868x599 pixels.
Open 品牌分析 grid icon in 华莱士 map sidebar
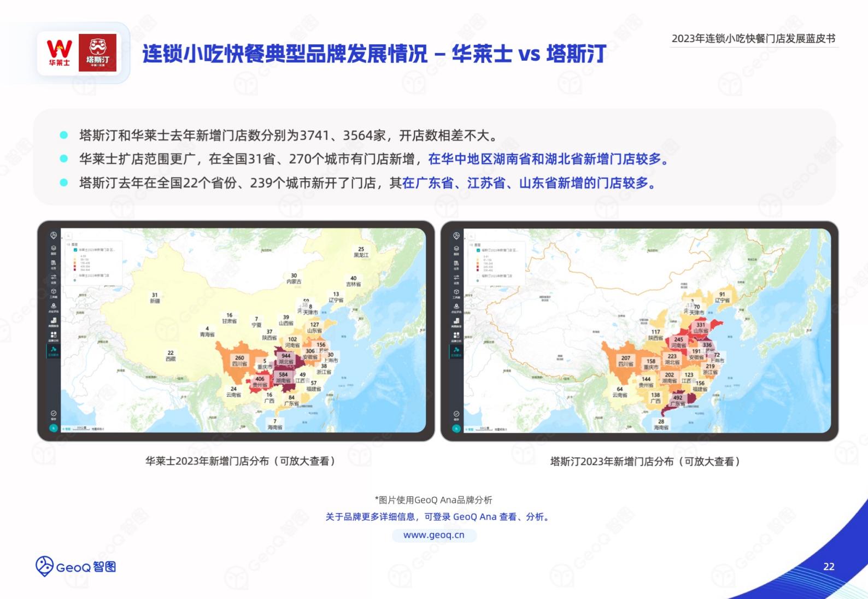point(54,336)
